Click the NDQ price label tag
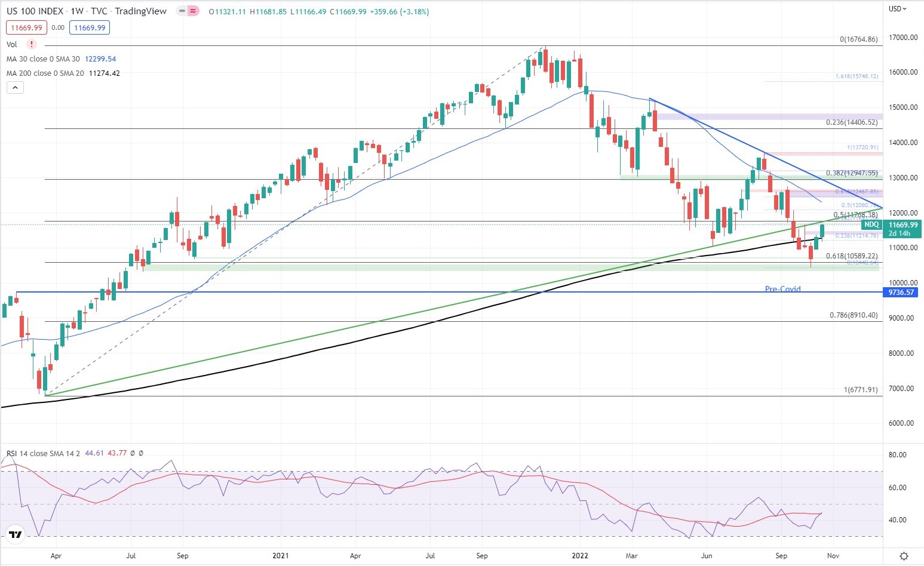The width and height of the screenshot is (924, 566). click(x=872, y=224)
